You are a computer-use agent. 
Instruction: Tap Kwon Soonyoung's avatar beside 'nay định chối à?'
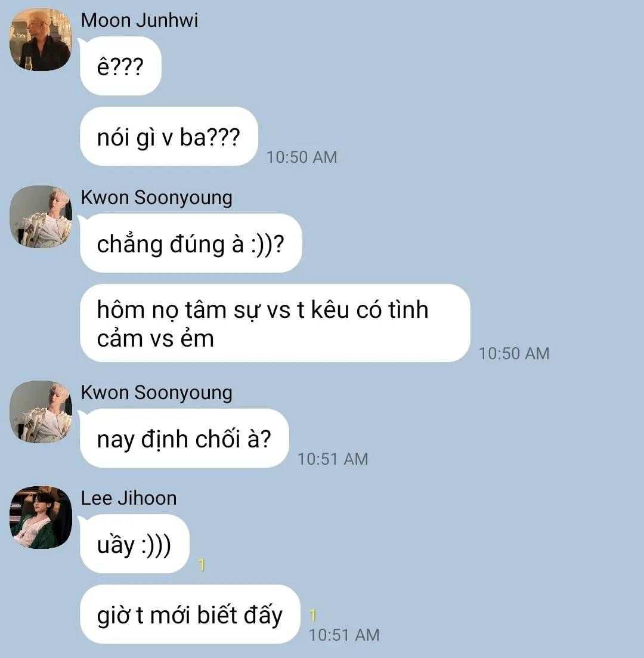(x=41, y=412)
